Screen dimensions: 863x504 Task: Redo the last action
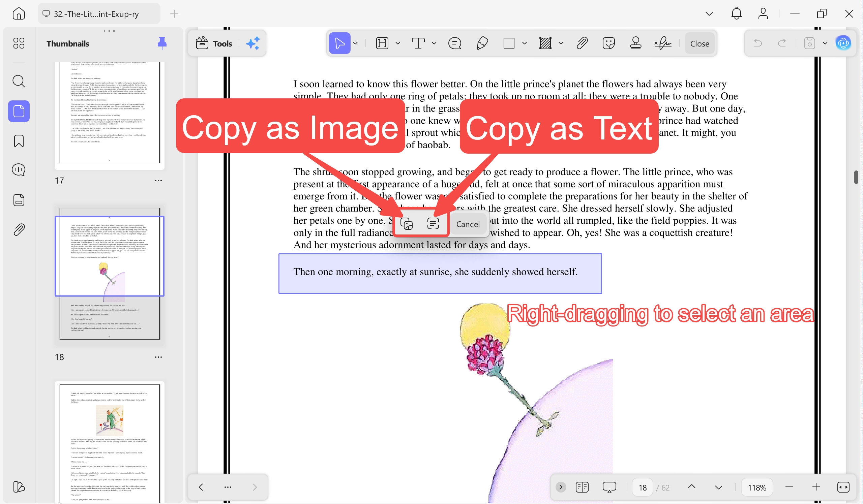pos(782,43)
